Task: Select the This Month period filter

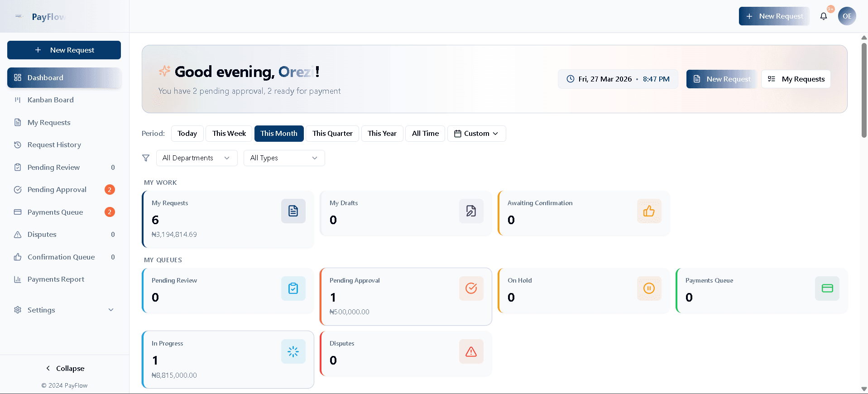Action: pyautogui.click(x=279, y=134)
